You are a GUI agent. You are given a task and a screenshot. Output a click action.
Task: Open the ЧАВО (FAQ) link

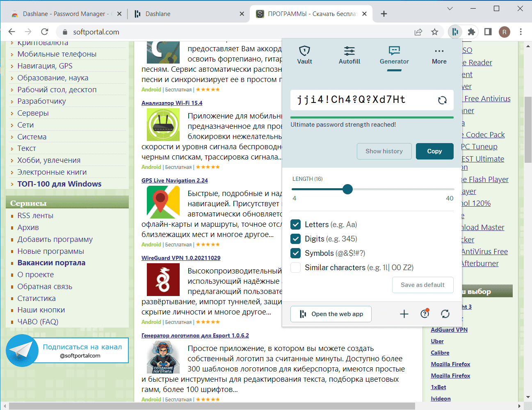(x=38, y=322)
